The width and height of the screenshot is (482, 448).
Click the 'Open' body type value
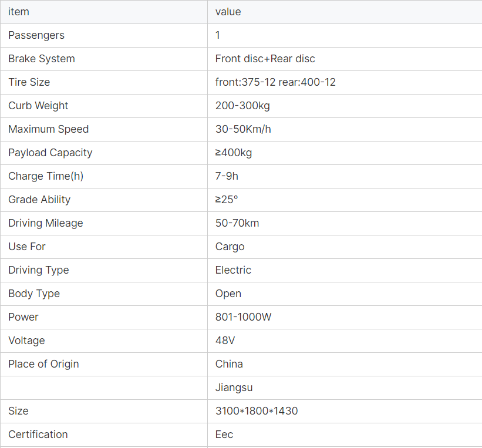(x=228, y=294)
